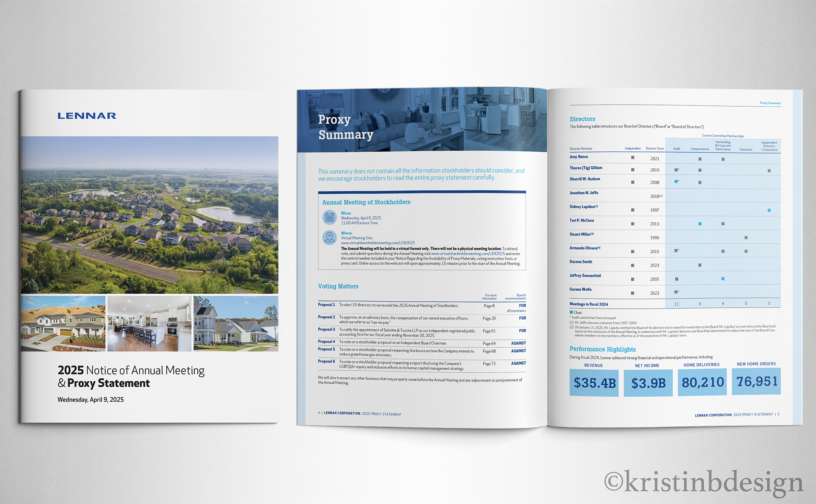Select the Proposal 1 label
The image size is (816, 504).
326,305
